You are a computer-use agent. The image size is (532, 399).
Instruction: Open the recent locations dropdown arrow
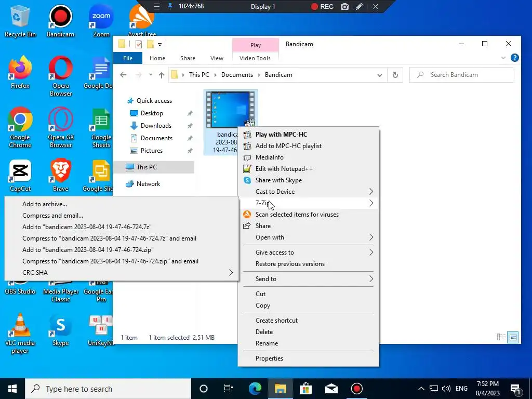coord(151,75)
